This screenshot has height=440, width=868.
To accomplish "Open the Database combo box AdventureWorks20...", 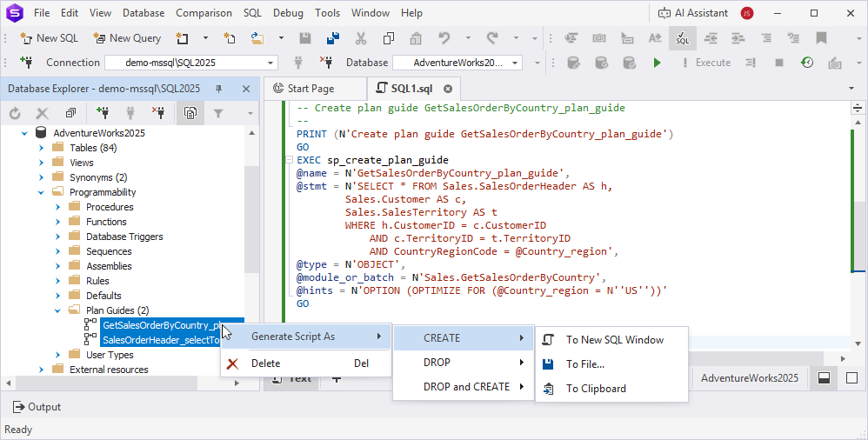I will click(457, 63).
